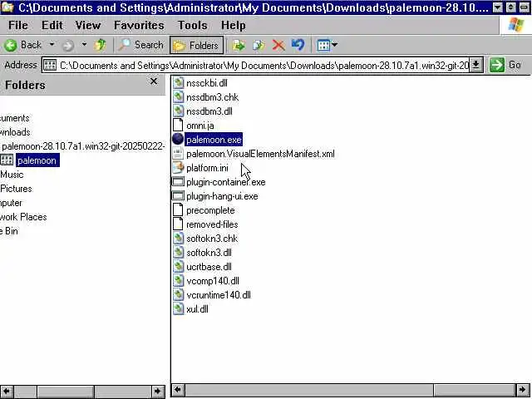532x399 pixels.
Task: Click the title bar folder system icon
Action: (x=7, y=7)
